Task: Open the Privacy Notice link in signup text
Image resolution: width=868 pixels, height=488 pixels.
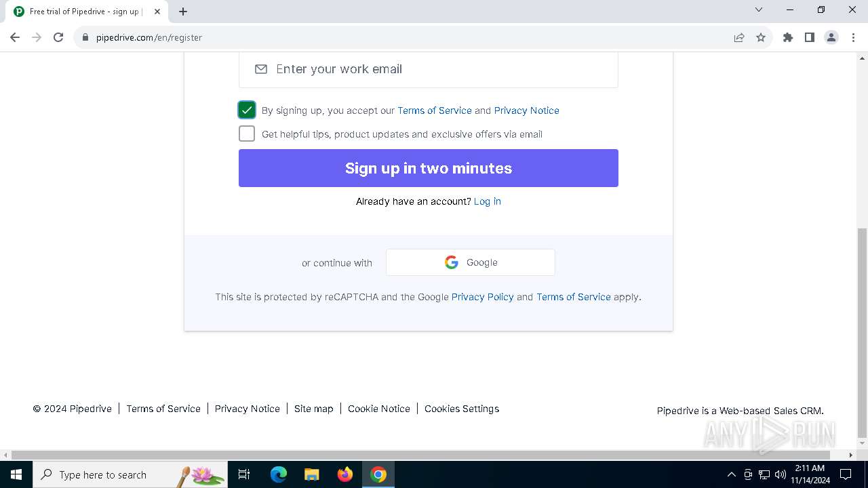Action: click(527, 110)
